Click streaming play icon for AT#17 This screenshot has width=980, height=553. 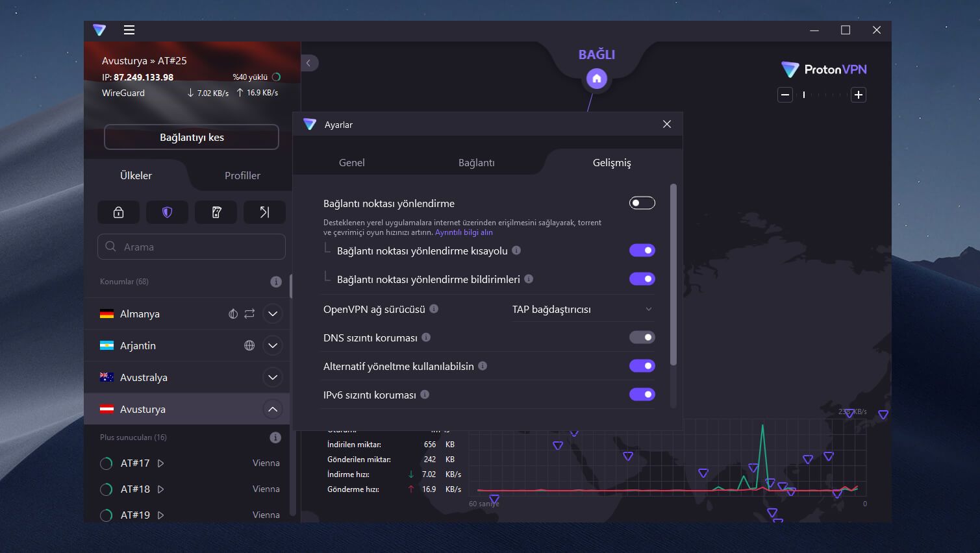click(161, 463)
